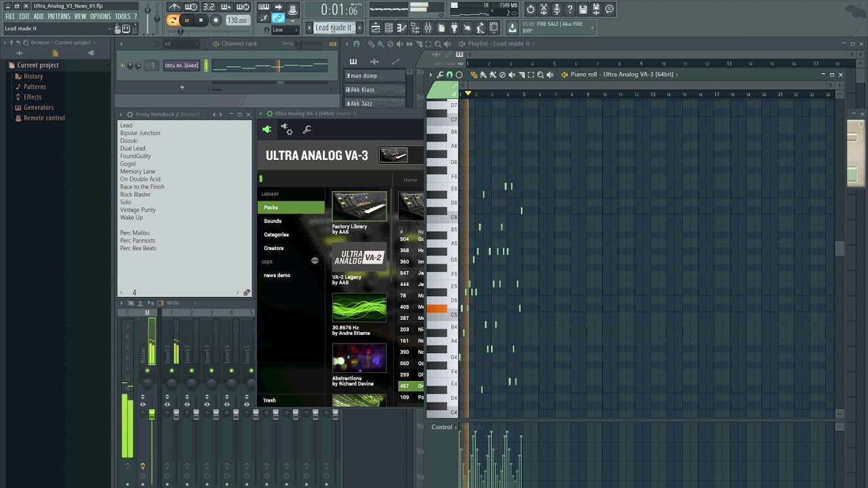This screenshot has height=488, width=868.
Task: Toggle typing keyboard to piano icon
Action: pos(264,7)
